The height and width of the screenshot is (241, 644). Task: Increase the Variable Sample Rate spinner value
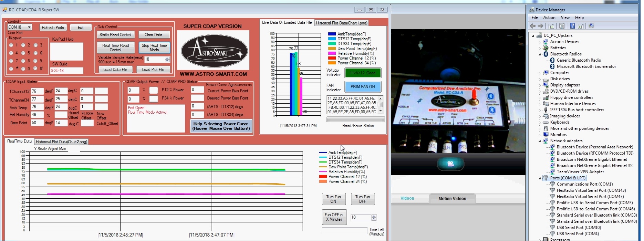tap(167, 58)
